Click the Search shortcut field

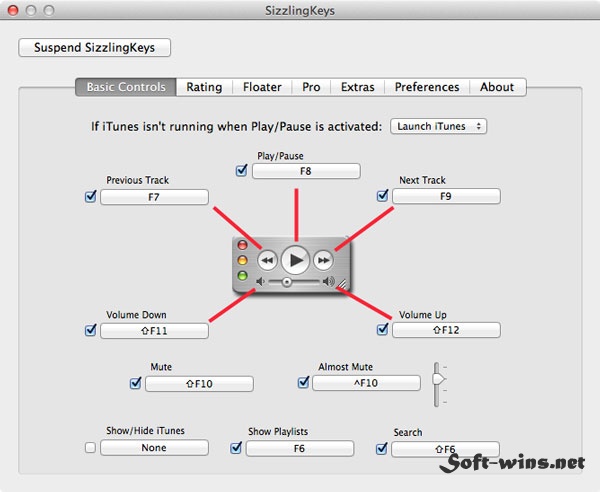click(445, 449)
